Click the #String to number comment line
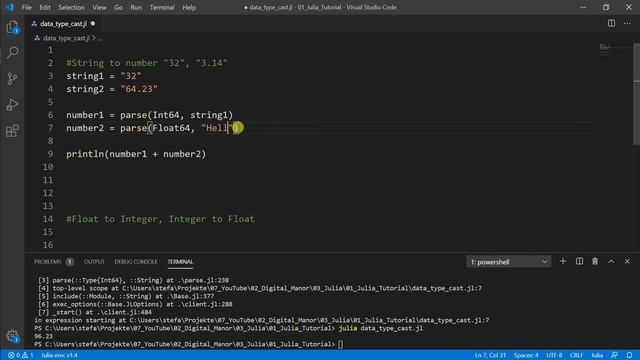 point(147,63)
